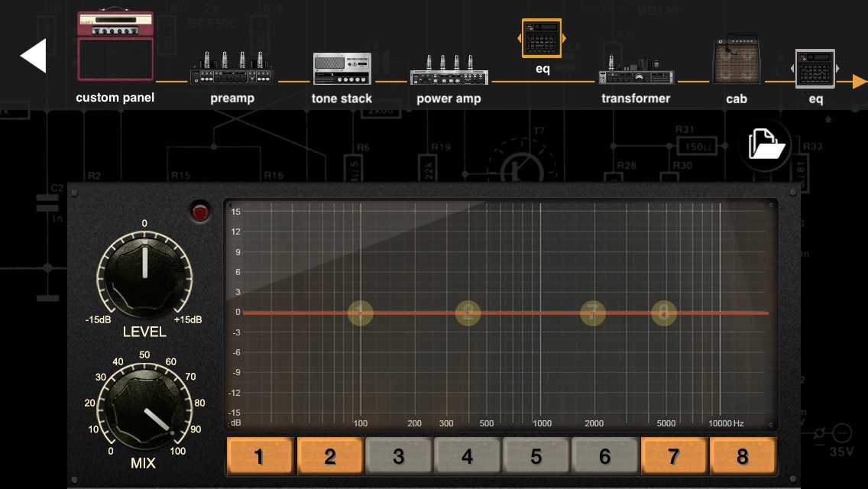Disable EQ band 8

point(742,457)
